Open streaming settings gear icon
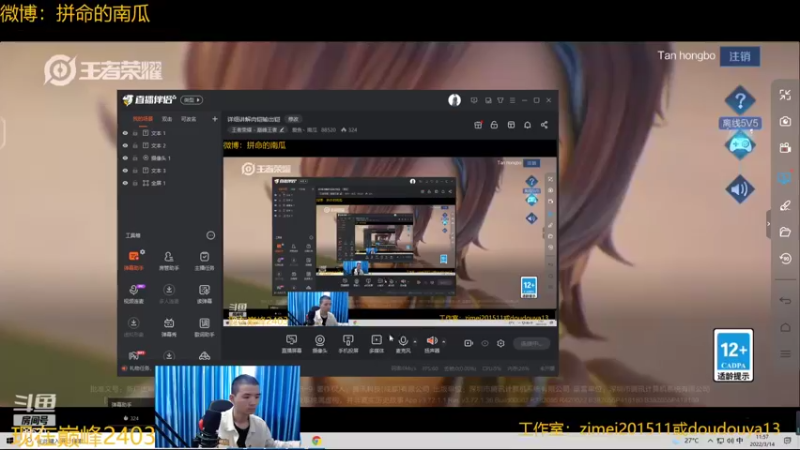Screen dimensions: 800x450 click(501, 343)
